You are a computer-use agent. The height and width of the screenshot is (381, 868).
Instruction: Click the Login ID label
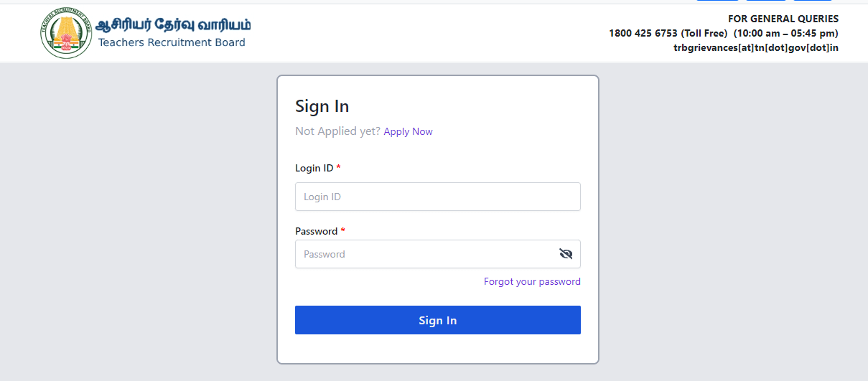(314, 168)
